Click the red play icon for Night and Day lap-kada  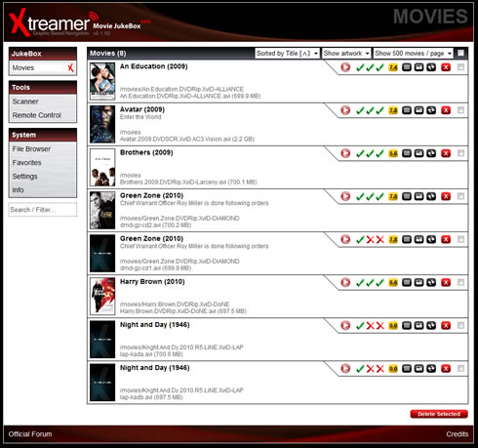click(345, 325)
